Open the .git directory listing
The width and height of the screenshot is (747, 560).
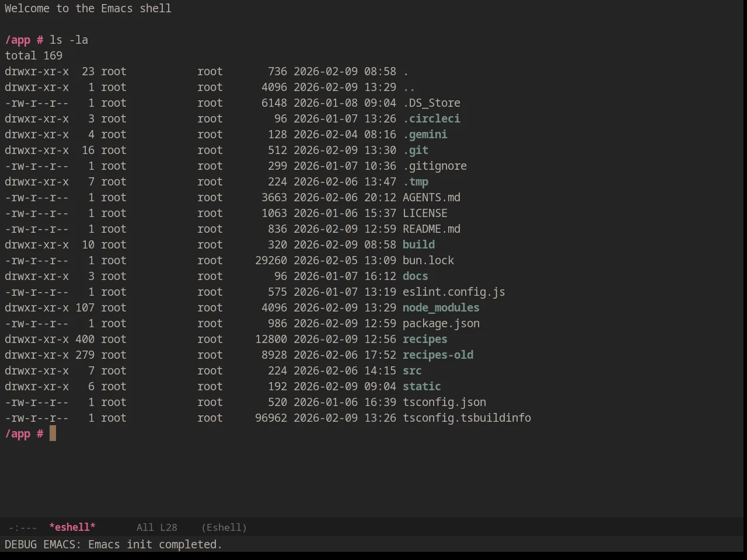pyautogui.click(x=416, y=150)
